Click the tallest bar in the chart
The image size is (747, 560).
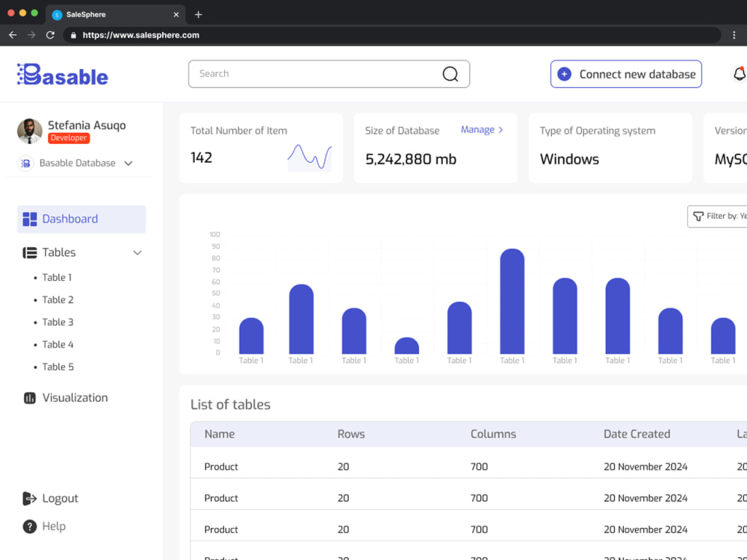coord(512,301)
